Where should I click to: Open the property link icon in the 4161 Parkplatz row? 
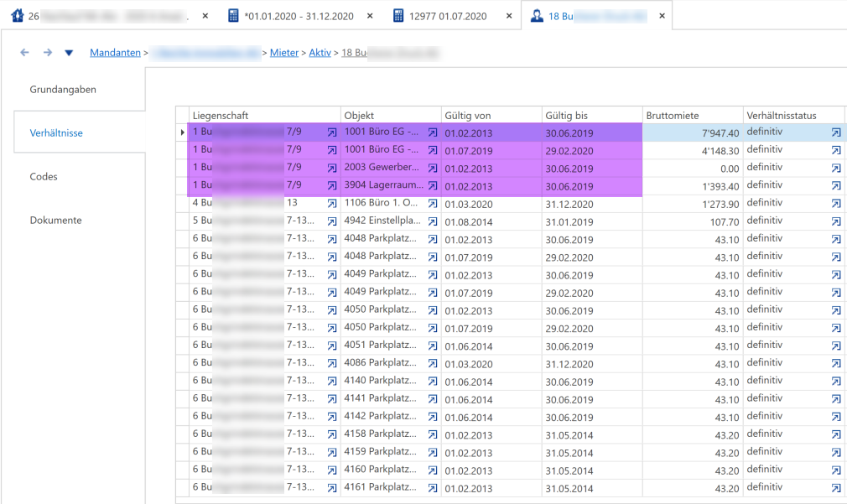point(331,488)
